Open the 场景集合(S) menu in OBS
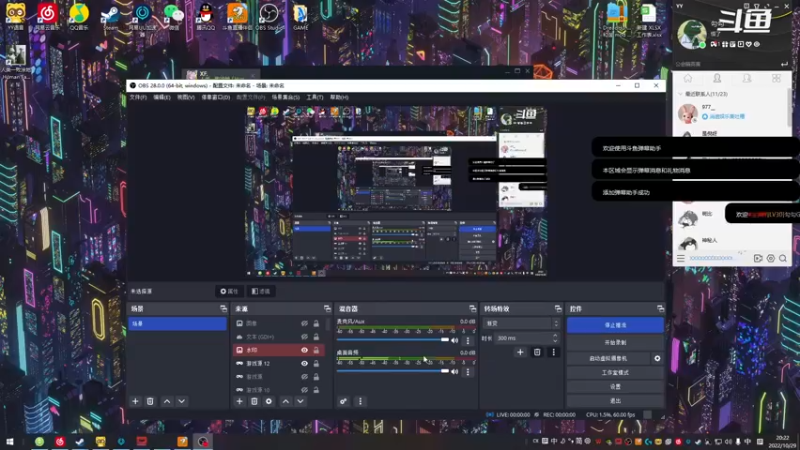The height and width of the screenshot is (450, 800). pyautogui.click(x=285, y=97)
